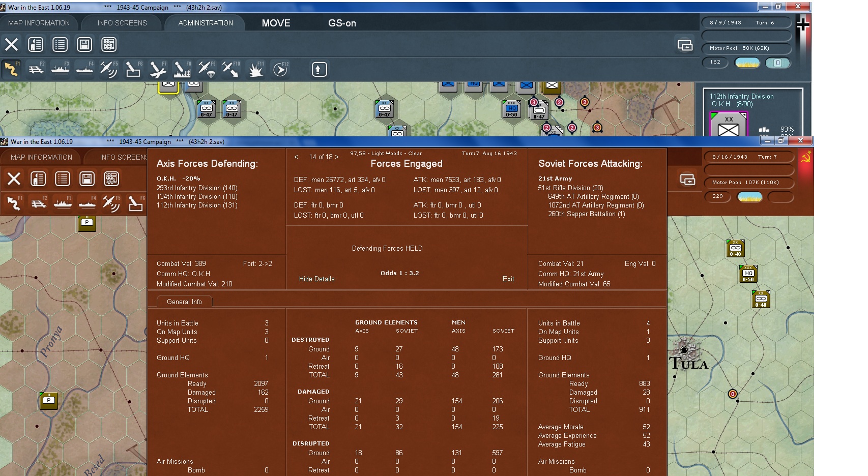Click the floppy-disk Save icon in the red window

click(x=87, y=179)
